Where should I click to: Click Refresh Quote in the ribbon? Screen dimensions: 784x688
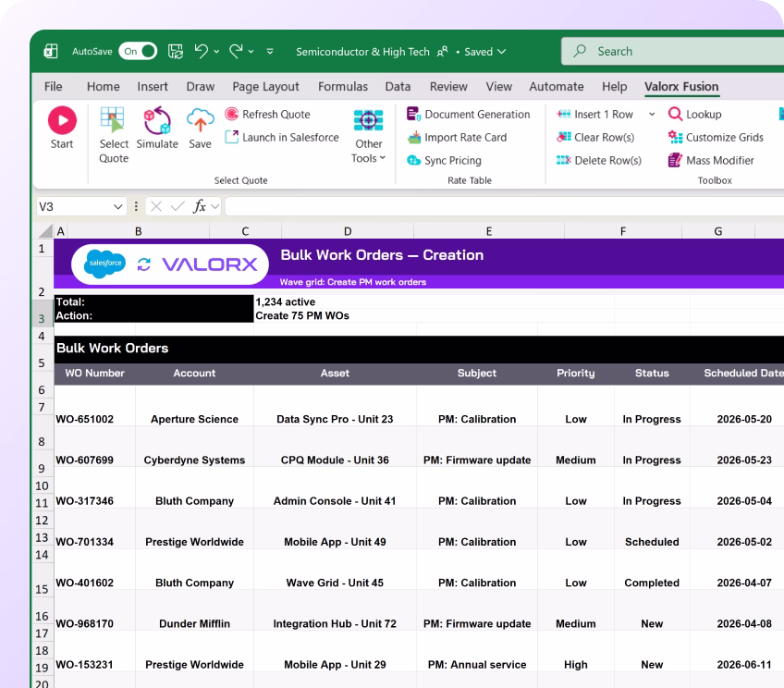267,114
